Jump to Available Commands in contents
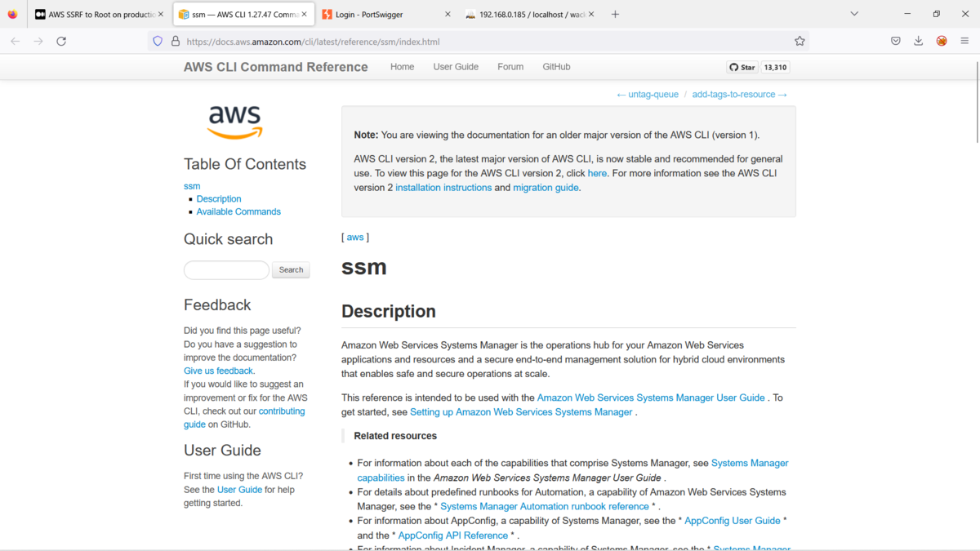Screen dimensions: 980x551 click(238, 211)
